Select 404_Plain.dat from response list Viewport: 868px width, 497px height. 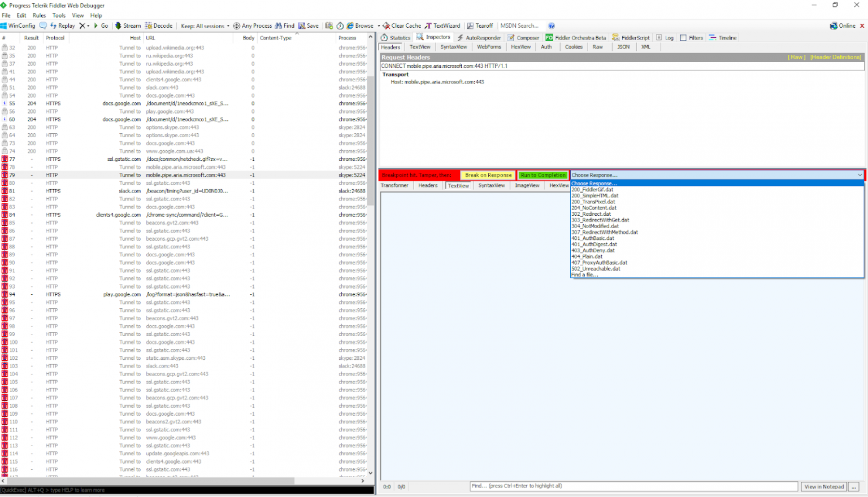(x=587, y=256)
